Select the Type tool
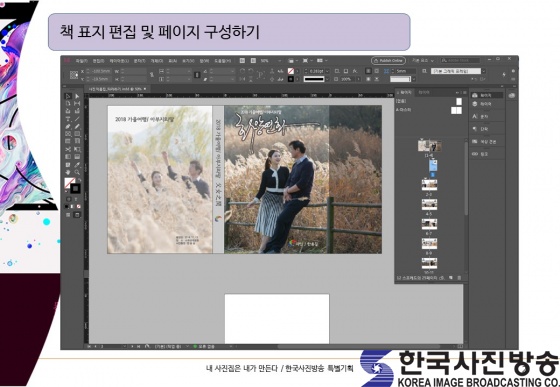 [x=68, y=119]
